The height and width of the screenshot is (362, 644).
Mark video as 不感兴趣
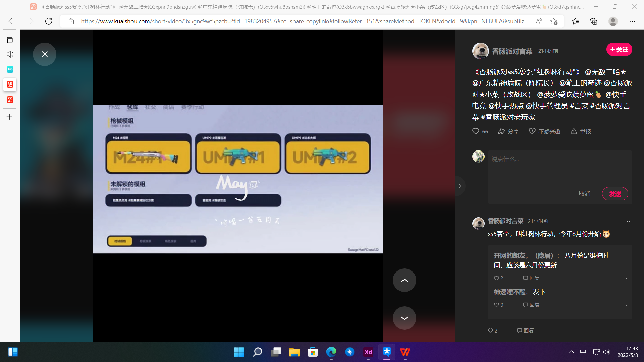click(x=544, y=131)
